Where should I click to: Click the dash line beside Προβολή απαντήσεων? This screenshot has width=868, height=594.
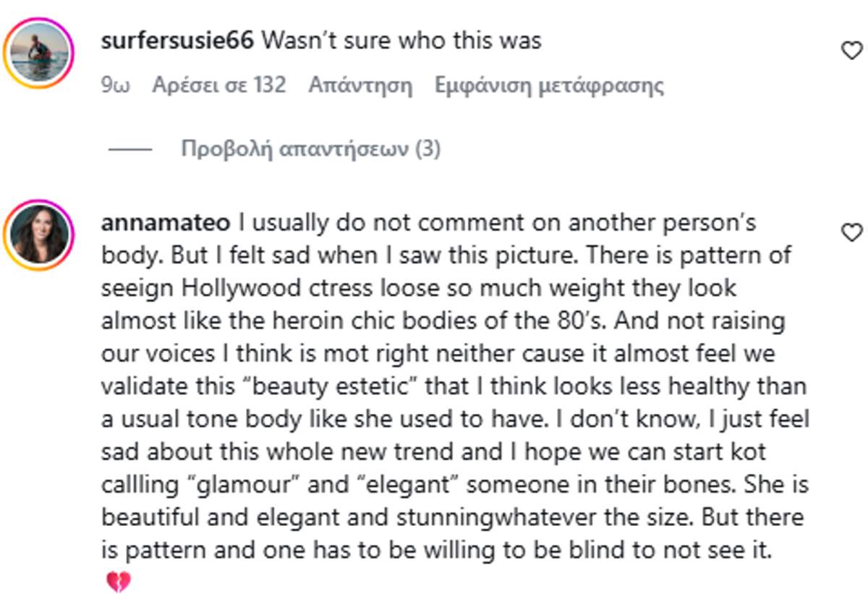tap(130, 150)
